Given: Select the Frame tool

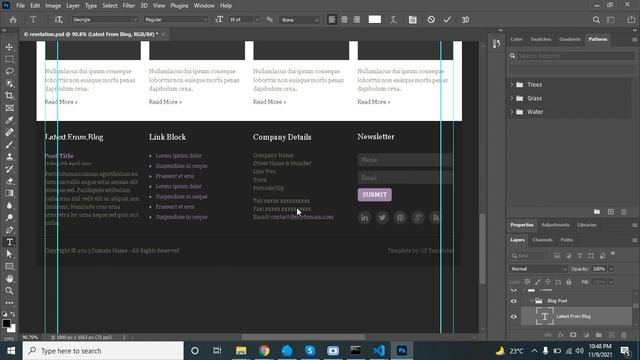Looking at the screenshot, I should point(9,108).
